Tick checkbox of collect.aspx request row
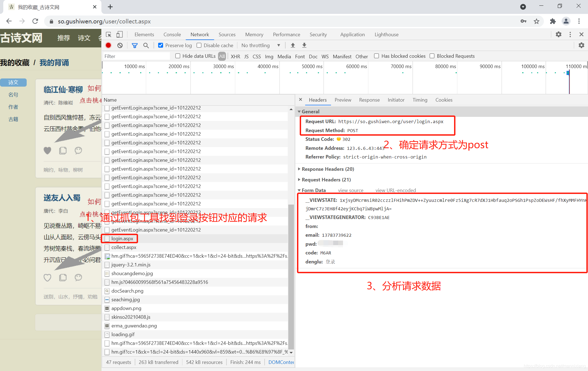Viewport: 588px width, 371px height. point(107,247)
